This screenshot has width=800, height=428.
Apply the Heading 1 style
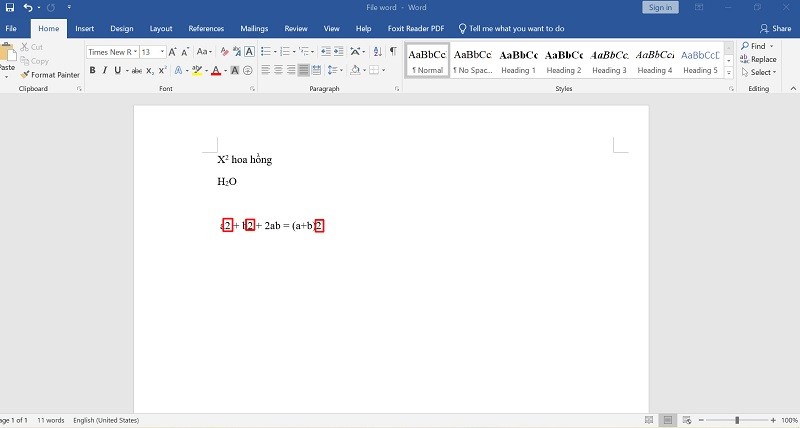(x=518, y=61)
